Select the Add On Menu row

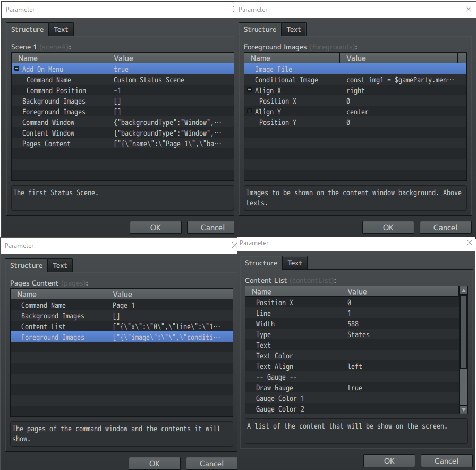(x=123, y=69)
